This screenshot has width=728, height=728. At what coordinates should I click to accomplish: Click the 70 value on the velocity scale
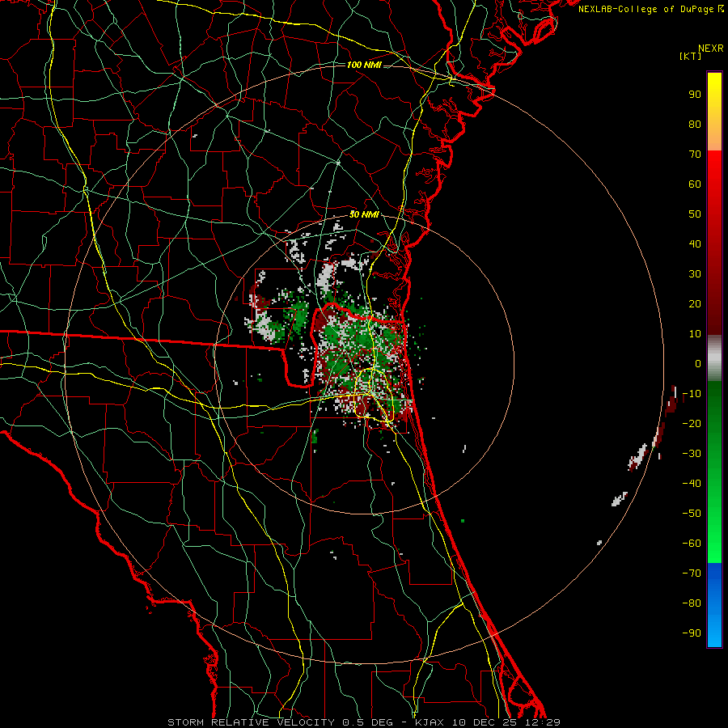coord(695,154)
